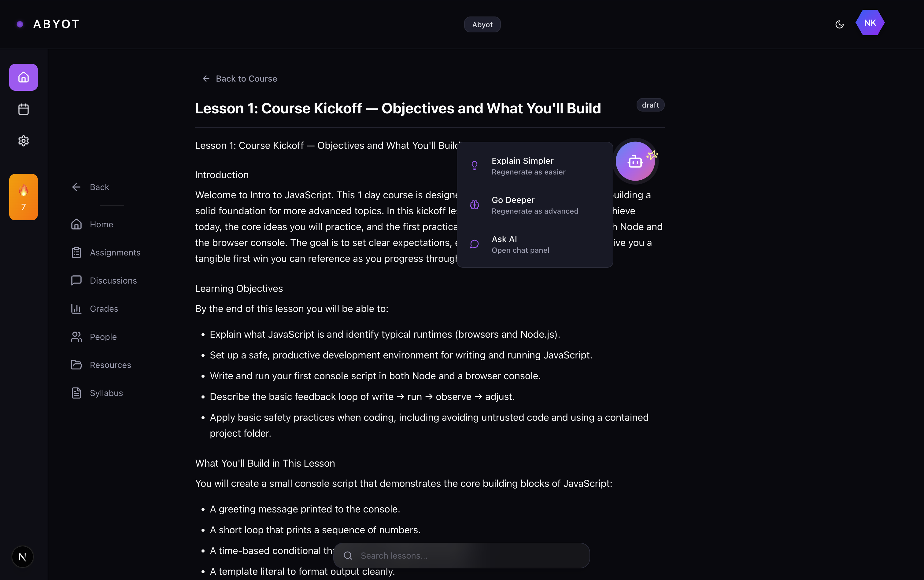Click the Ask AI chat bubble icon
Viewport: 924px width, 580px height.
(475, 244)
